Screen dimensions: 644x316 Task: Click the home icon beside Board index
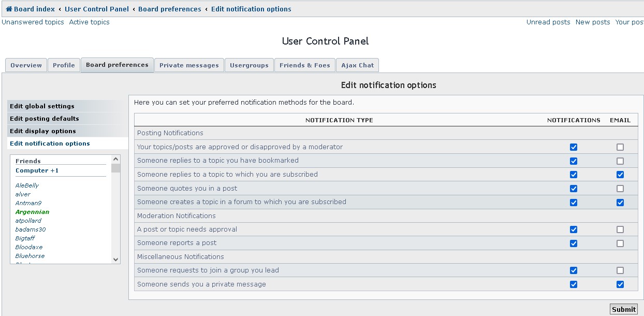pyautogui.click(x=9, y=9)
